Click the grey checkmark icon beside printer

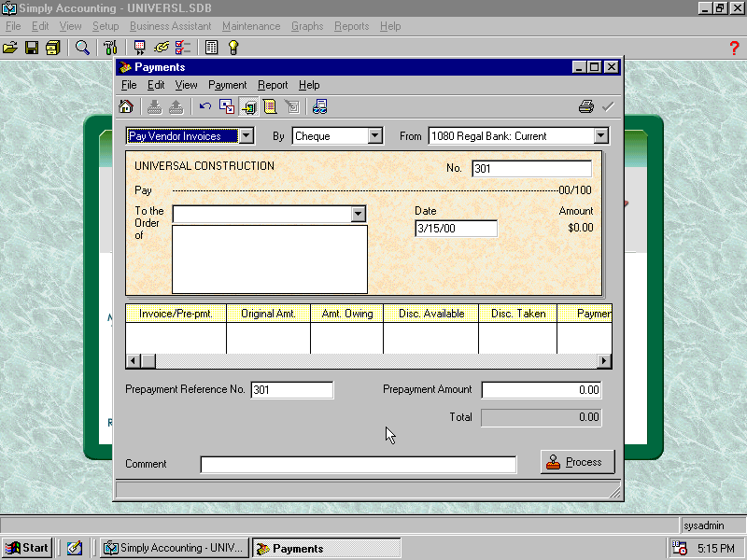(608, 106)
